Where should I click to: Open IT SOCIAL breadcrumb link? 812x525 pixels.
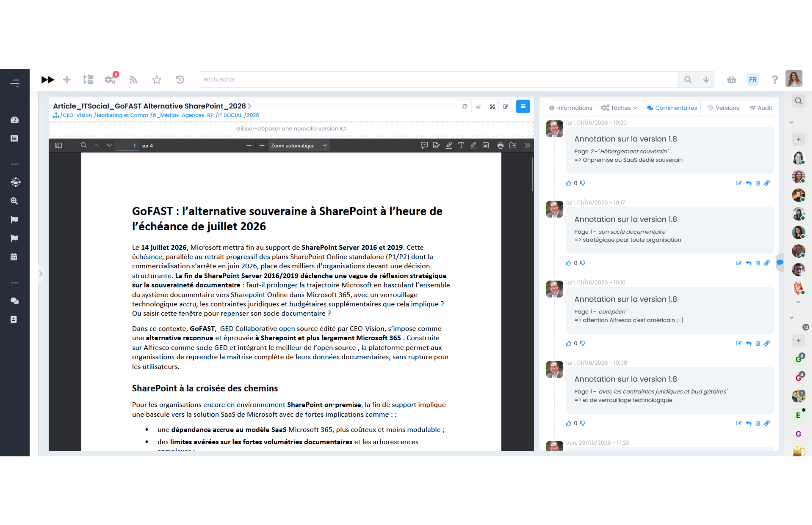tap(230, 115)
